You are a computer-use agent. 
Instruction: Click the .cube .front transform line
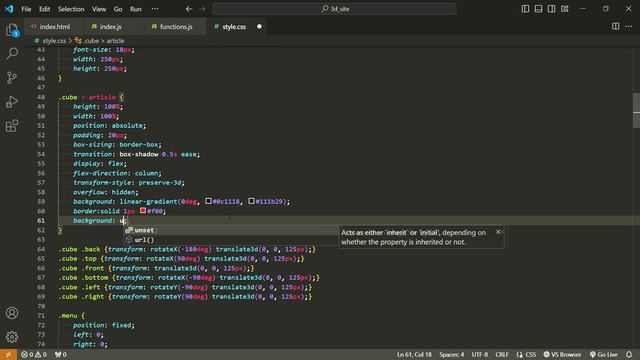156,268
